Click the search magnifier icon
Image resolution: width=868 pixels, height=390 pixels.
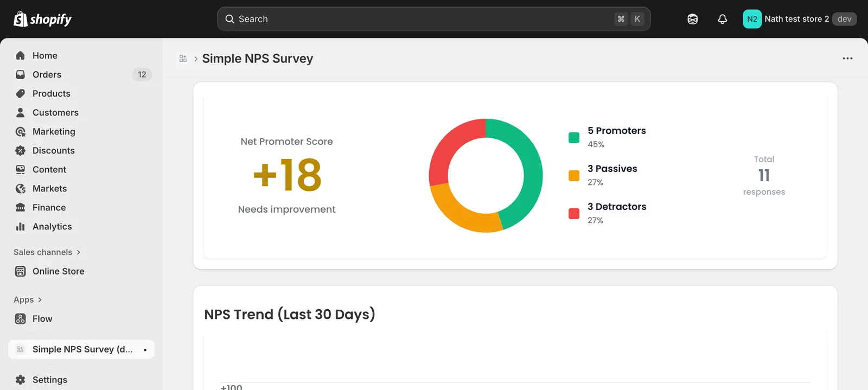pos(230,19)
